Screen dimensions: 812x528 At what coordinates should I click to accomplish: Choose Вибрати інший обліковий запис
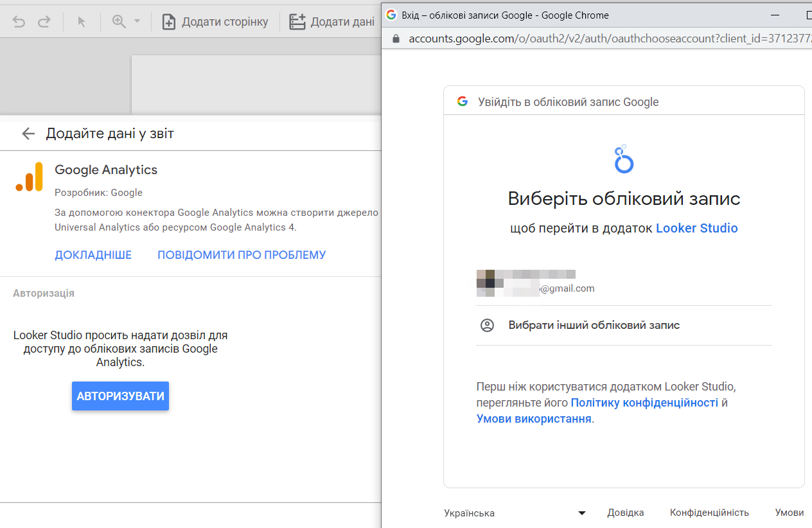pos(594,325)
